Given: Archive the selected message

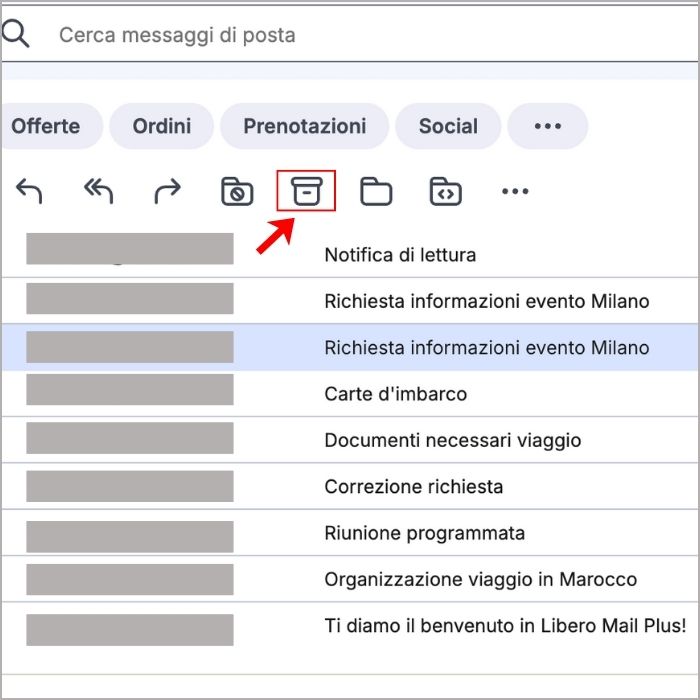Looking at the screenshot, I should pos(306,191).
